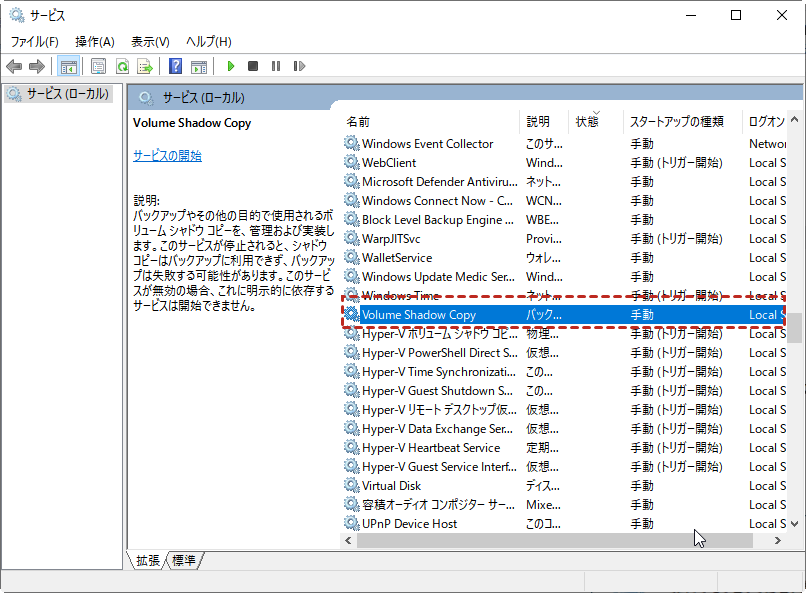Image resolution: width=806 pixels, height=593 pixels.
Task: Select 容積オーディオ コンポジター サービス row
Action: (x=564, y=505)
